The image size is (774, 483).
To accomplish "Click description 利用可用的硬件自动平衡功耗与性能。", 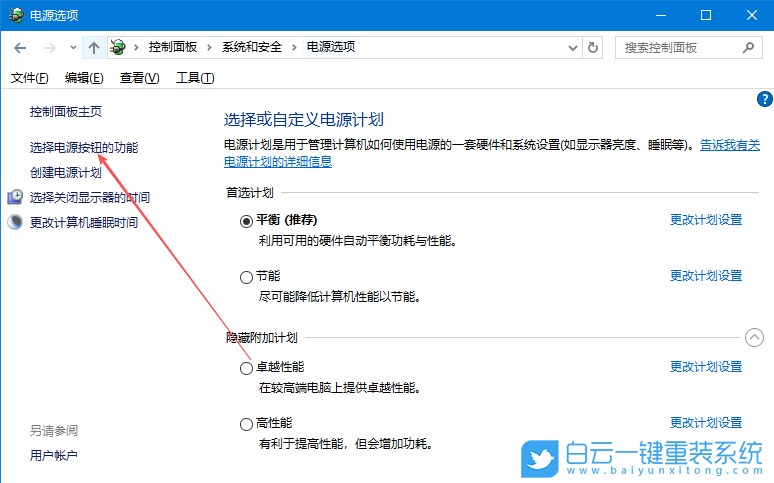I will pyautogui.click(x=358, y=241).
